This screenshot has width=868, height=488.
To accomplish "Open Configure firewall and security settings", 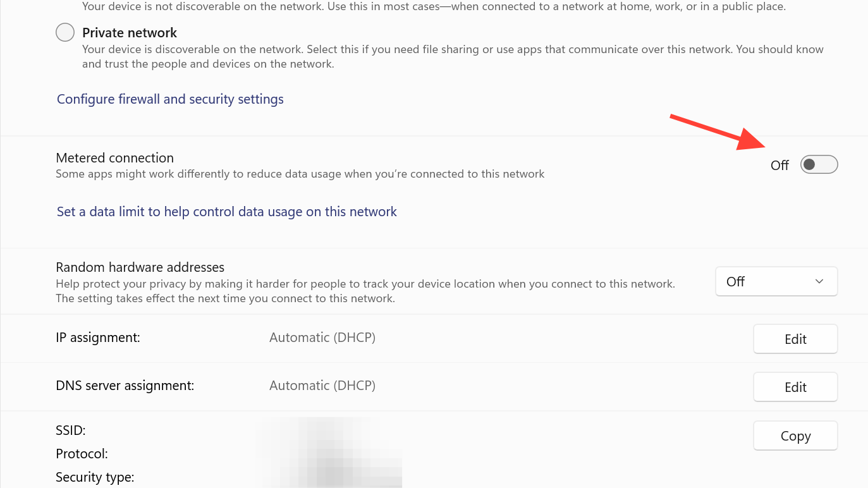I will pyautogui.click(x=170, y=99).
